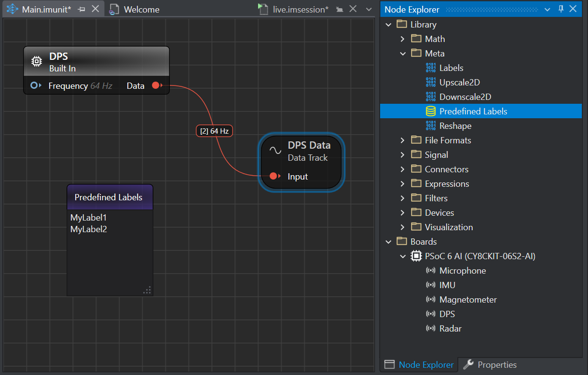Screen dimensions: 588x375
Task: Click the DPS Data output port
Action: coord(156,85)
